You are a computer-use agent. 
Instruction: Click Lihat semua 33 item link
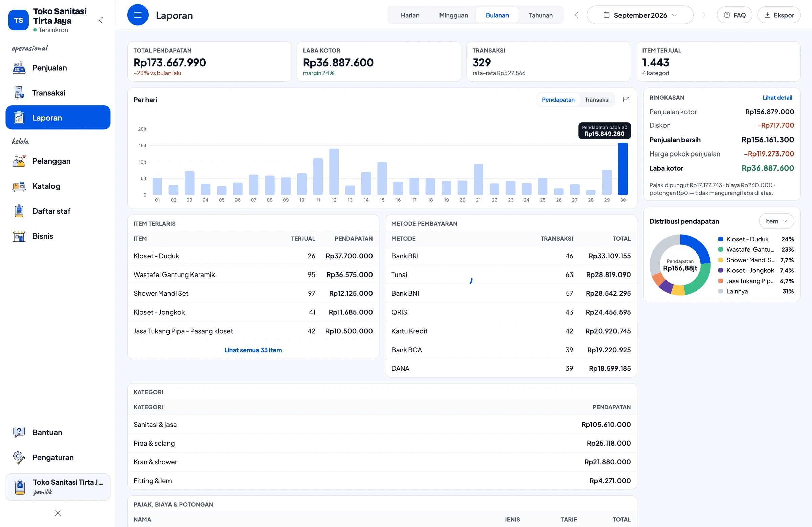[253, 350]
